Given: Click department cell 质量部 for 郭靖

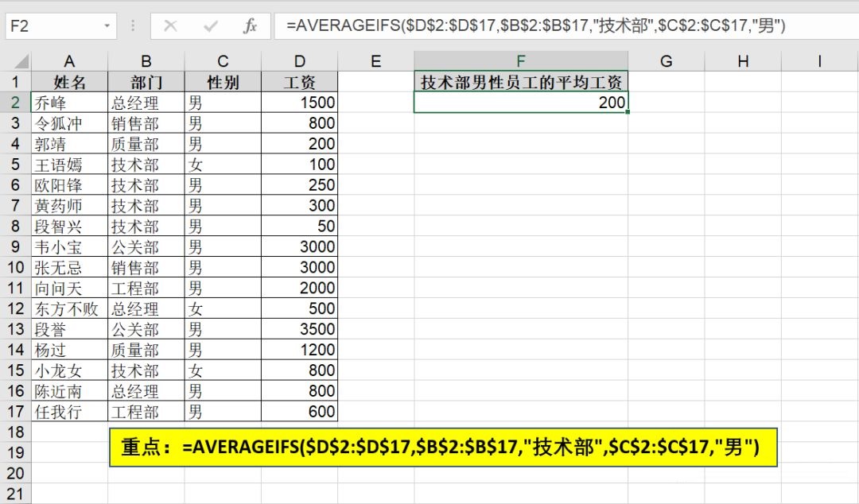Looking at the screenshot, I should [146, 144].
